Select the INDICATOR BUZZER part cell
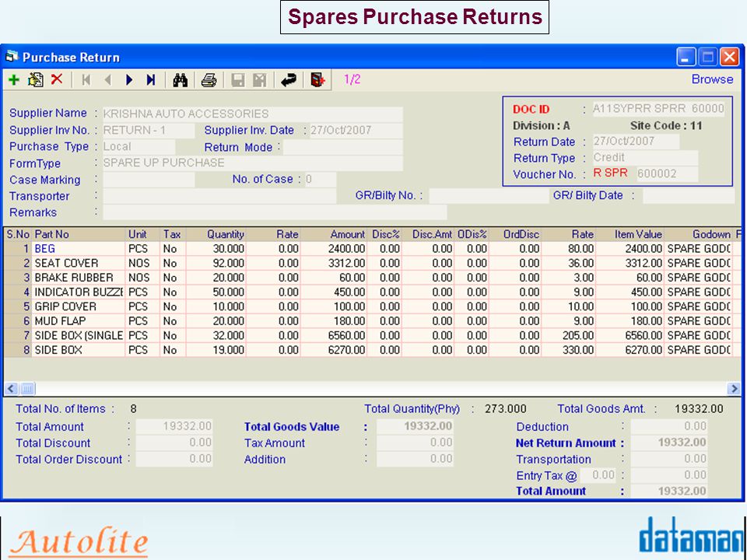The width and height of the screenshot is (747, 560). pyautogui.click(x=78, y=292)
